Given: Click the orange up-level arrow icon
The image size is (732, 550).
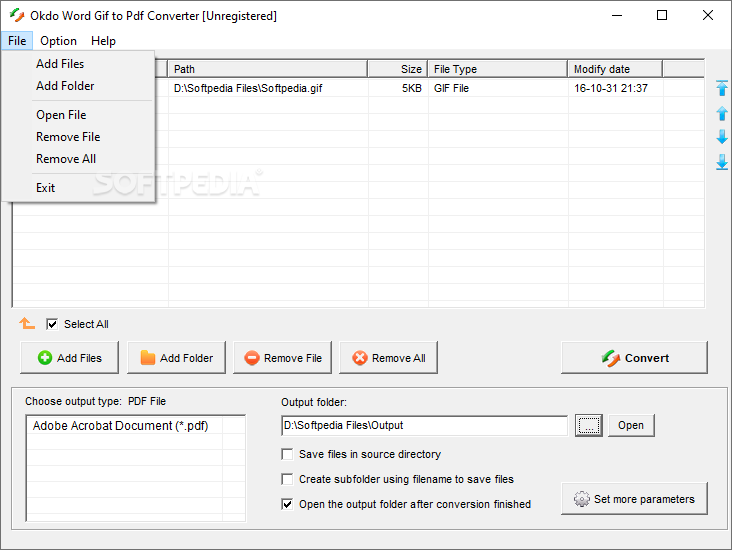Looking at the screenshot, I should 27,323.
